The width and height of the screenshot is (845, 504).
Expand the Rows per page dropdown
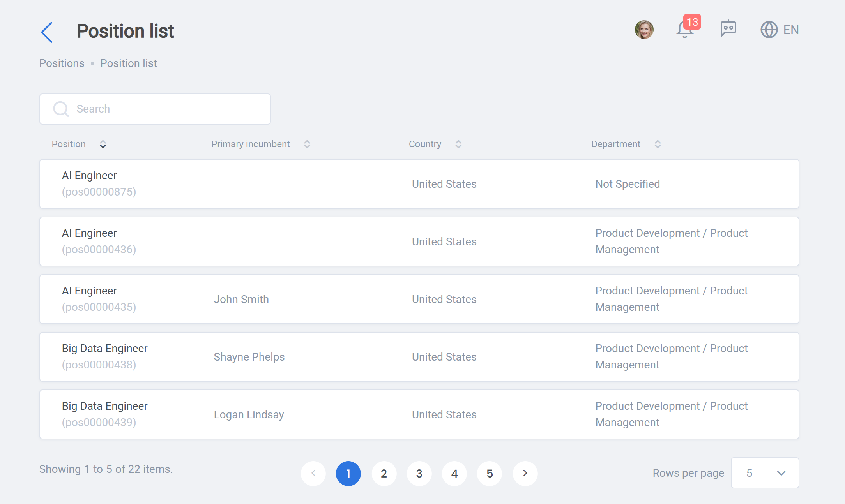pyautogui.click(x=765, y=473)
